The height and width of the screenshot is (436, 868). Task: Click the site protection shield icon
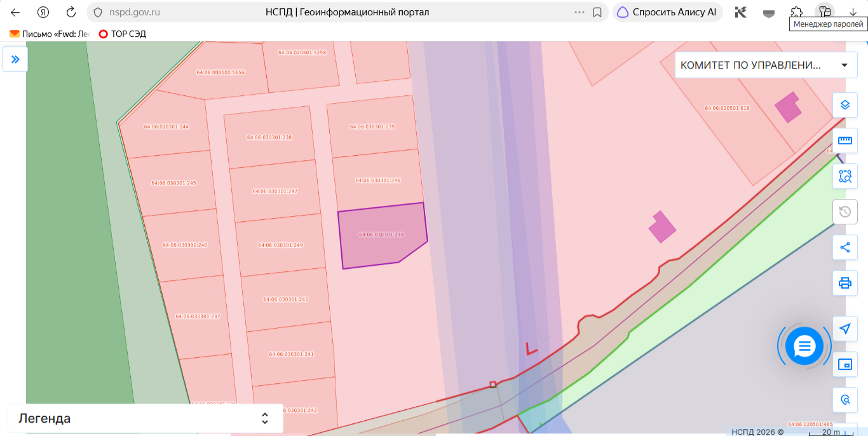(97, 12)
